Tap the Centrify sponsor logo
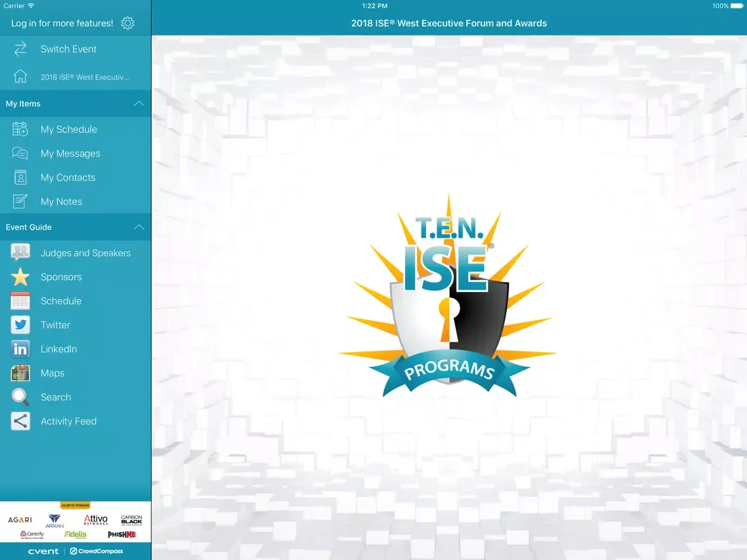 (32, 534)
